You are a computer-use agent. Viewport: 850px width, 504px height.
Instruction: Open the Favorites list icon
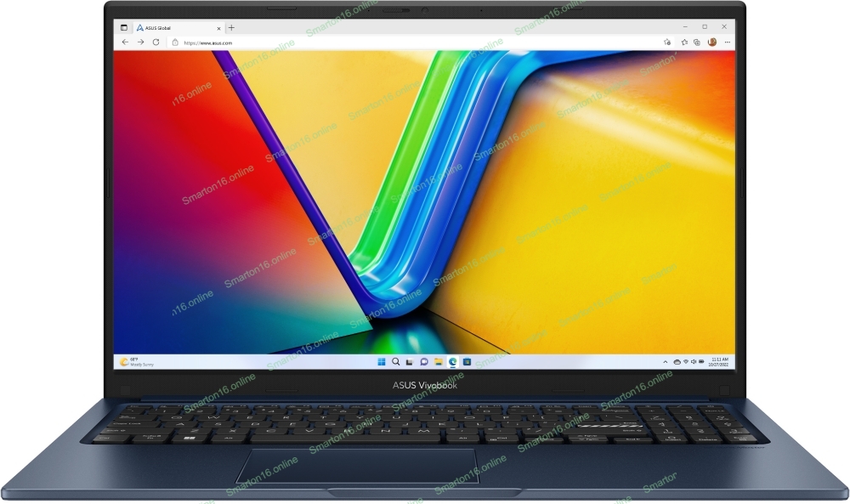pyautogui.click(x=684, y=42)
